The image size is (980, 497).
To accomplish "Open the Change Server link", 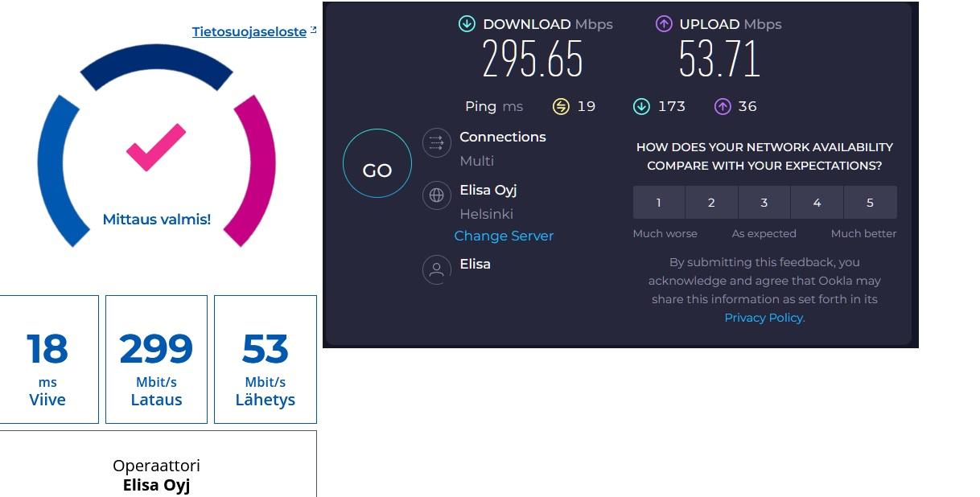I will tap(504, 236).
